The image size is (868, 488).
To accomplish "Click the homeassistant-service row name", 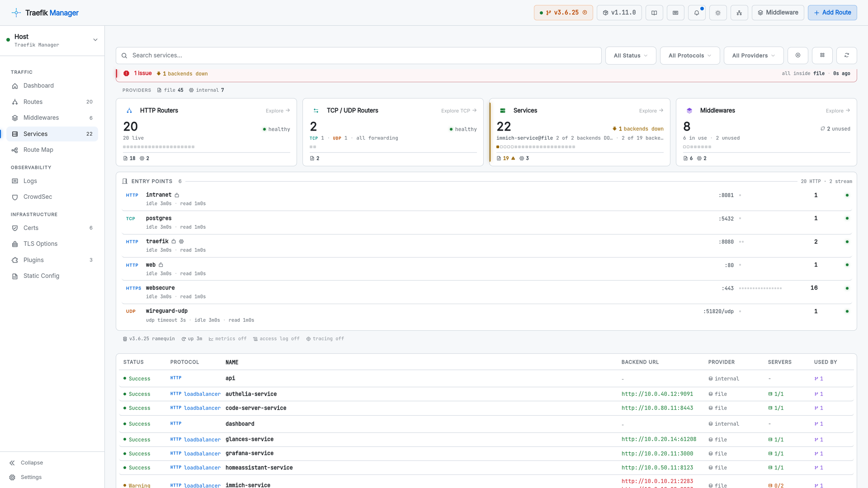I will click(x=259, y=468).
